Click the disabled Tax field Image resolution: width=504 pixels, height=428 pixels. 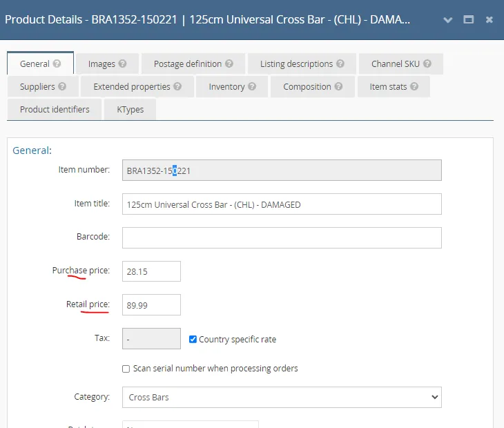pos(151,338)
